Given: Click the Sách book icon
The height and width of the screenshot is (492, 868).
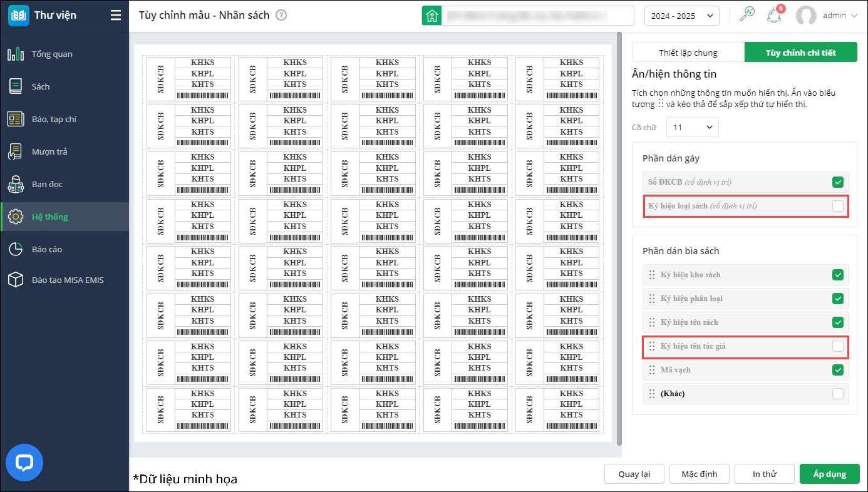Looking at the screenshot, I should 16,86.
